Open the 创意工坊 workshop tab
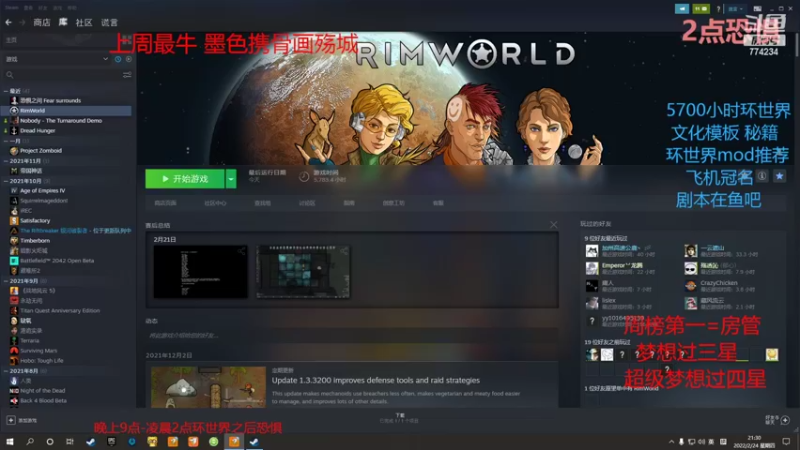800x450 pixels. pyautogui.click(x=393, y=203)
